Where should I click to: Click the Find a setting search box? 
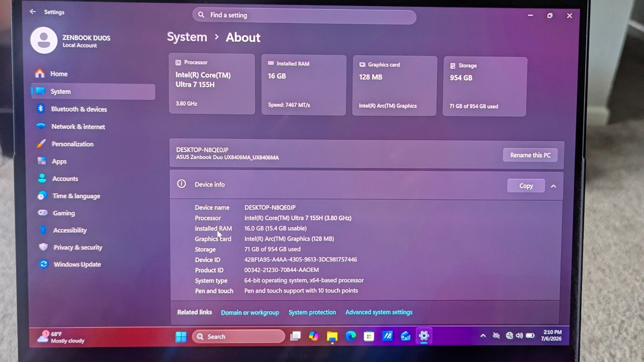[x=304, y=15]
